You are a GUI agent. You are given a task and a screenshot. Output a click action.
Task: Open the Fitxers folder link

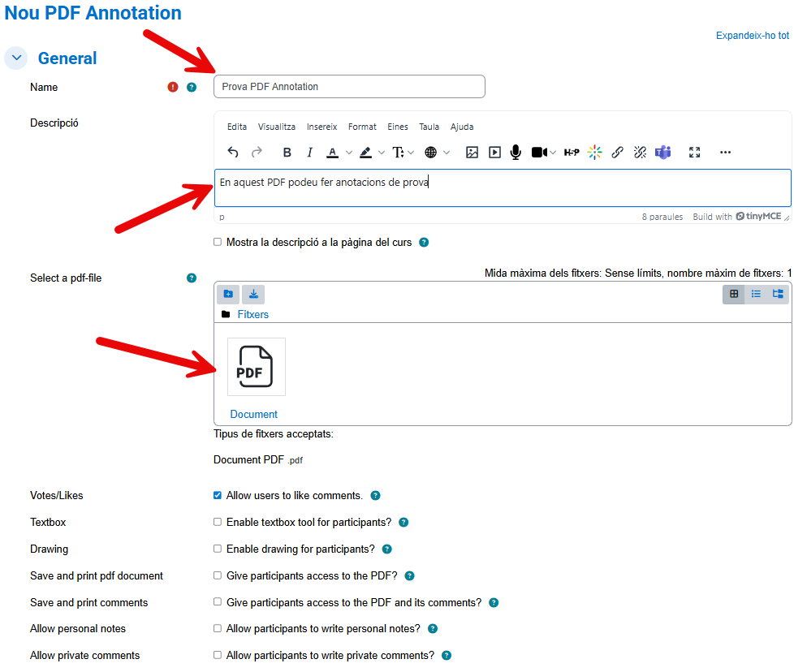point(252,314)
